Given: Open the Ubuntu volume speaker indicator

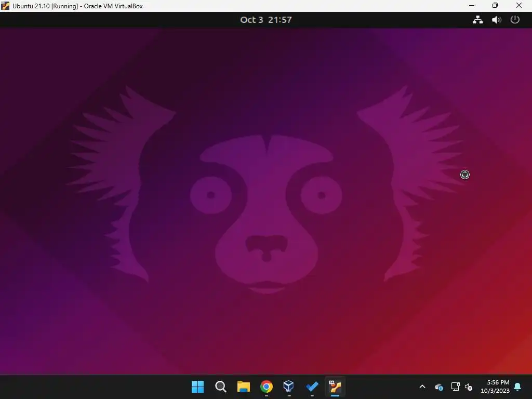Looking at the screenshot, I should pyautogui.click(x=496, y=20).
